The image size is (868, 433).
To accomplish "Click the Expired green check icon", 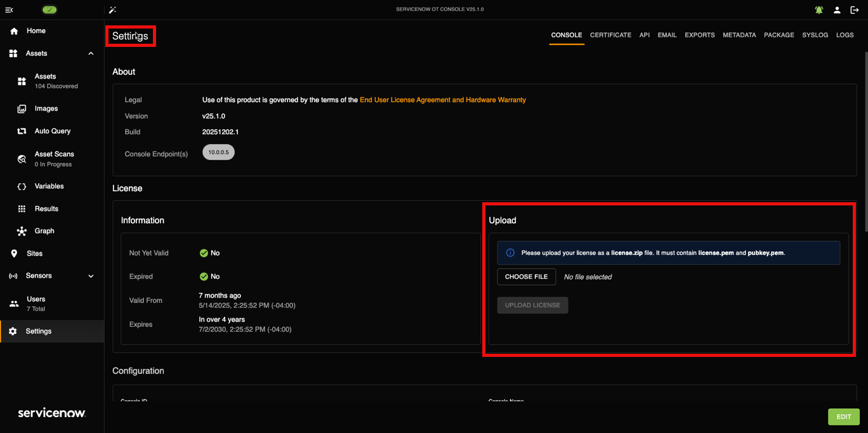I will click(204, 276).
